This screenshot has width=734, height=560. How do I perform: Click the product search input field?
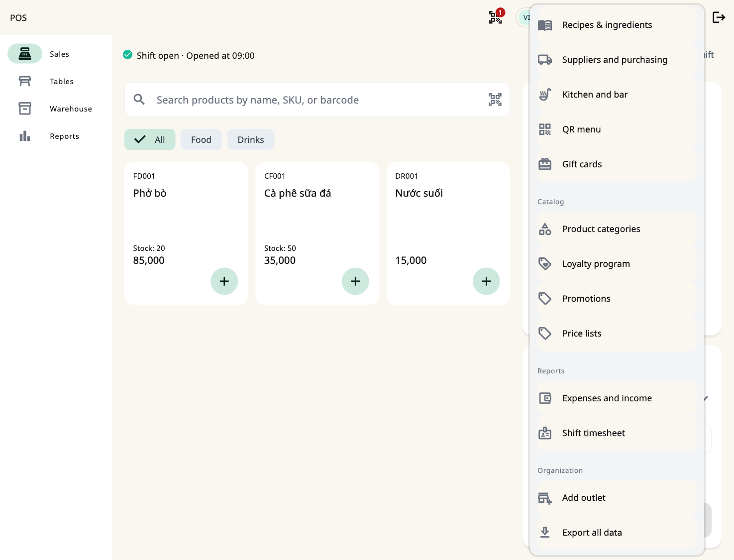tap(317, 100)
